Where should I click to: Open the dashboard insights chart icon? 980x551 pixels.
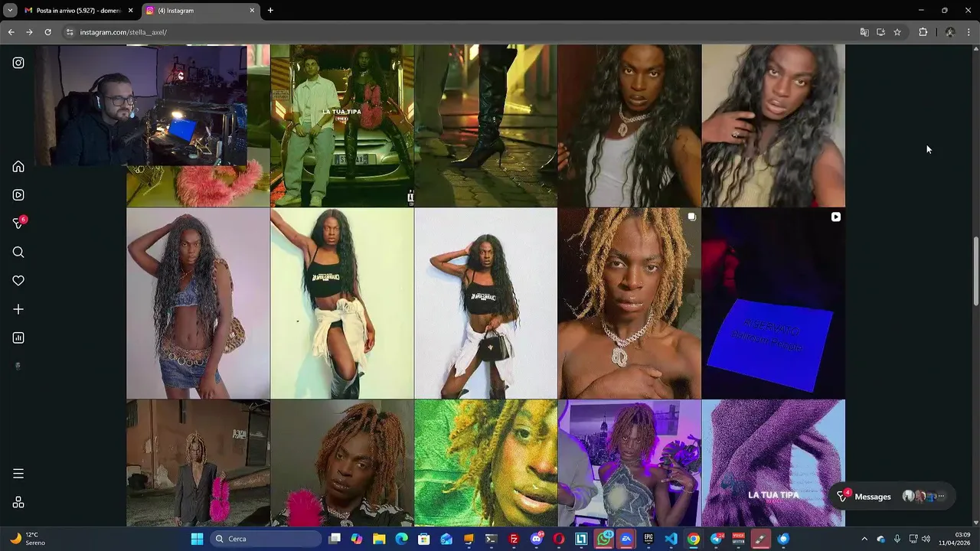pyautogui.click(x=18, y=338)
